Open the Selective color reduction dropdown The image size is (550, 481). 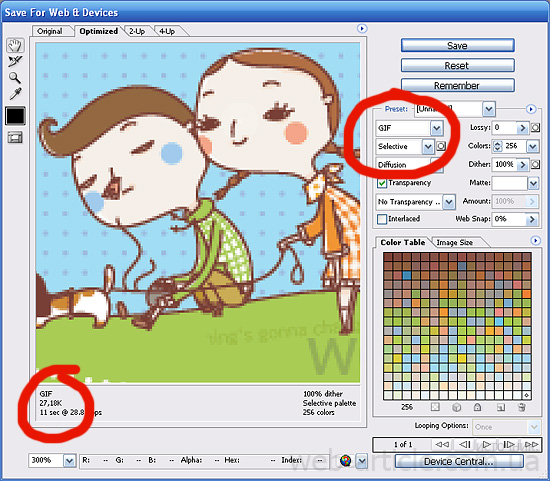click(428, 147)
